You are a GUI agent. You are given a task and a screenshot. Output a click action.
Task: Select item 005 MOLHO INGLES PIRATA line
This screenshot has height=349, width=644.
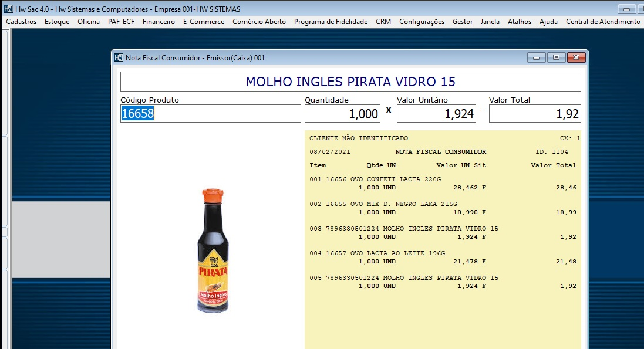pos(404,278)
